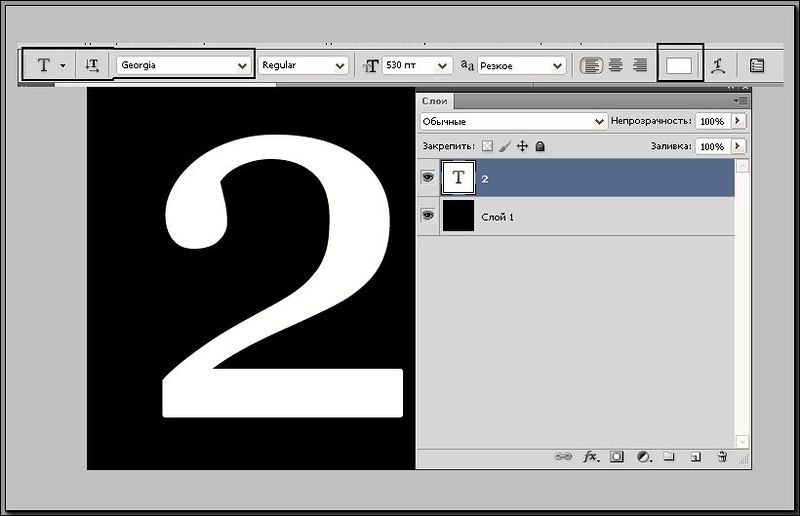800x516 pixels.
Task: Open the Georgia font family dropdown
Action: [x=183, y=65]
